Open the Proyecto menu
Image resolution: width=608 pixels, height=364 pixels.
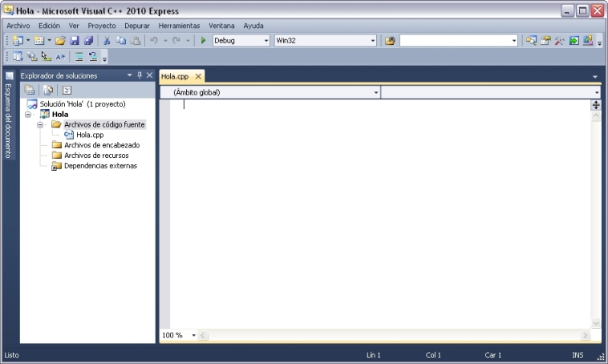coord(102,26)
